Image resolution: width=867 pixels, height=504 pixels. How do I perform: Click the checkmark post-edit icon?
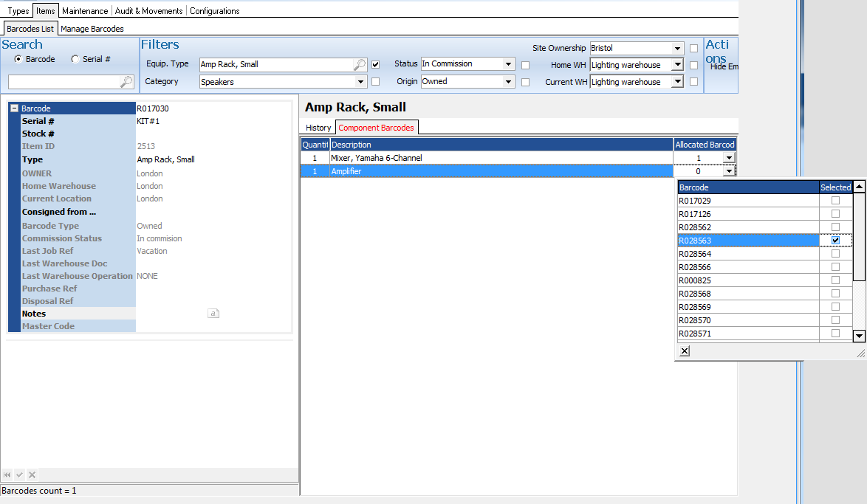point(20,474)
